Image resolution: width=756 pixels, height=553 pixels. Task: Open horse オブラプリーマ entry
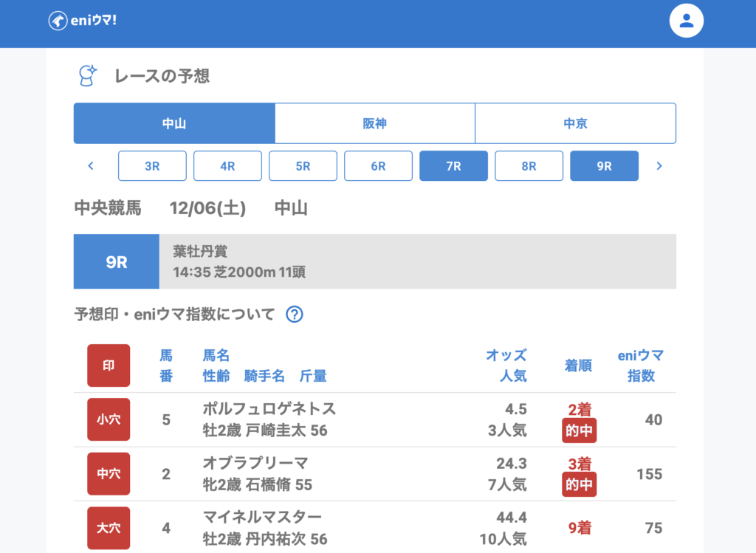(x=255, y=463)
